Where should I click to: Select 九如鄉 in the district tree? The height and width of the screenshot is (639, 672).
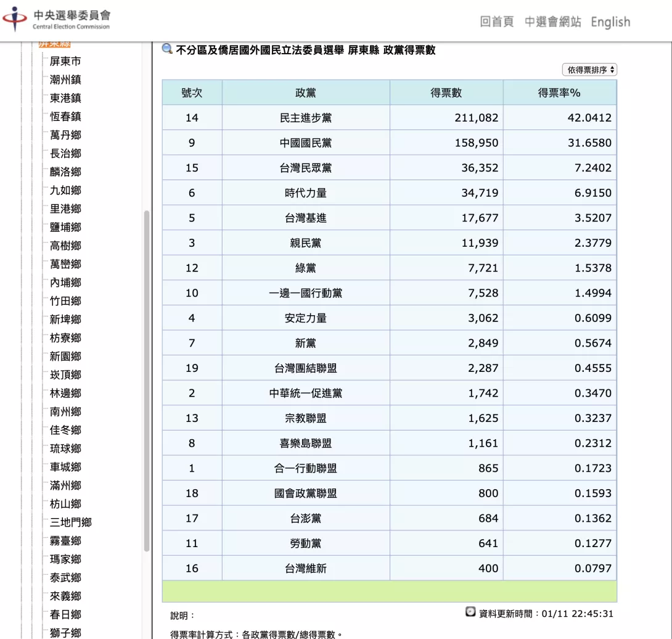[65, 191]
